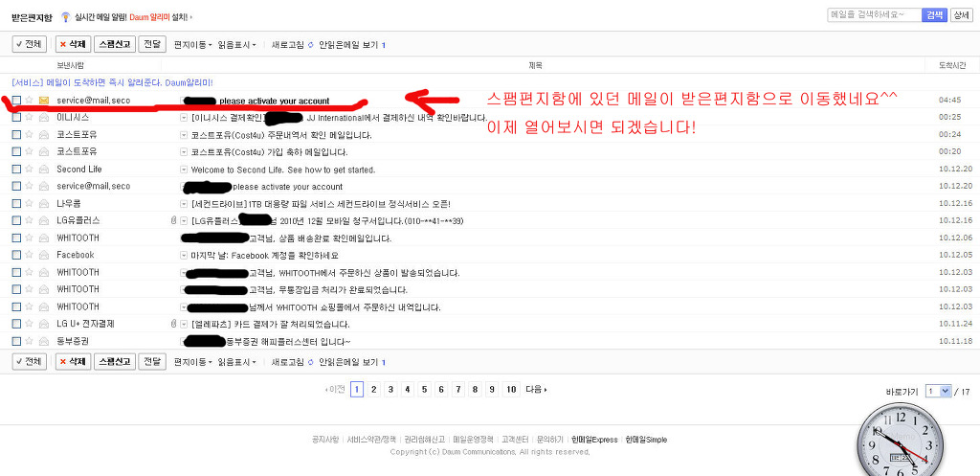Open 읽음표시 dropdown above the mail list
This screenshot has width=980, height=476.
click(237, 45)
